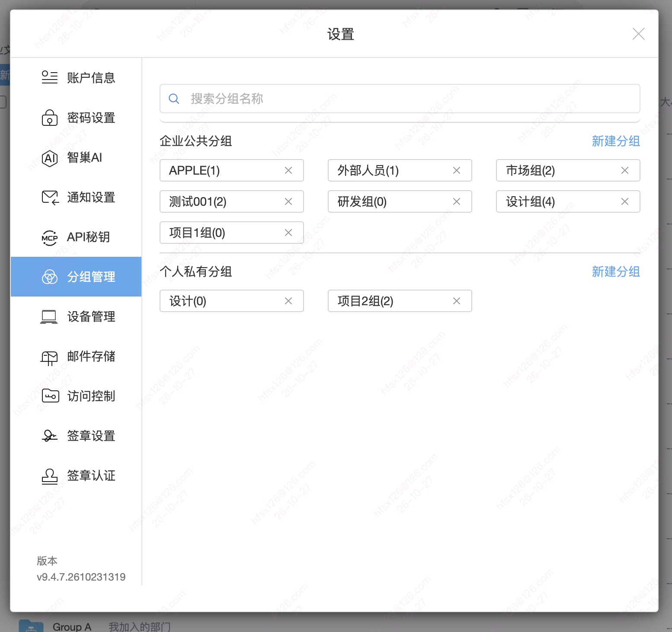Close the 设置 settings dialog
Viewport: 672px width, 632px height.
(639, 34)
